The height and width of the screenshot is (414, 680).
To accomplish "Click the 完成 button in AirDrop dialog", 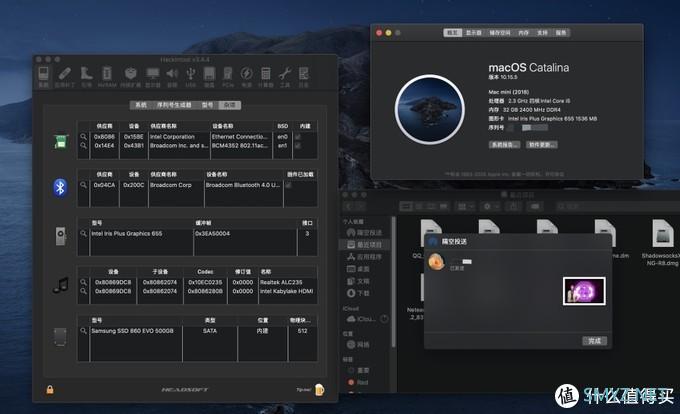I will click(x=594, y=341).
